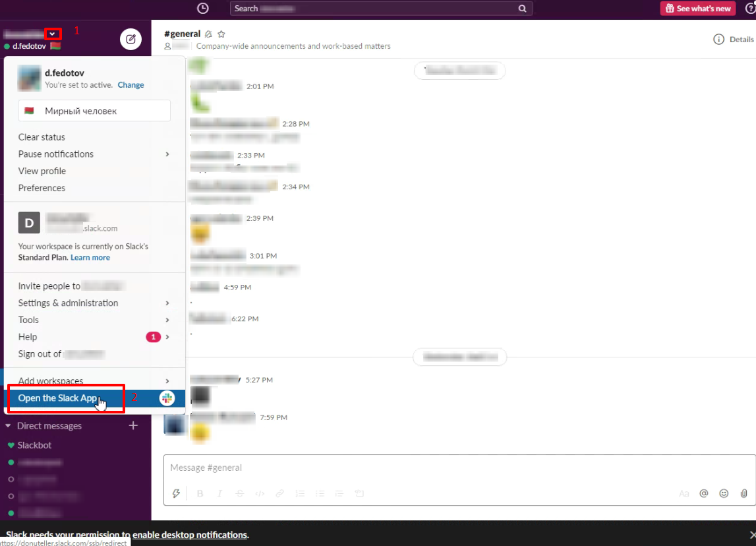Image resolution: width=756 pixels, height=546 pixels.
Task: Open the emoji picker in message box
Action: coord(724,493)
